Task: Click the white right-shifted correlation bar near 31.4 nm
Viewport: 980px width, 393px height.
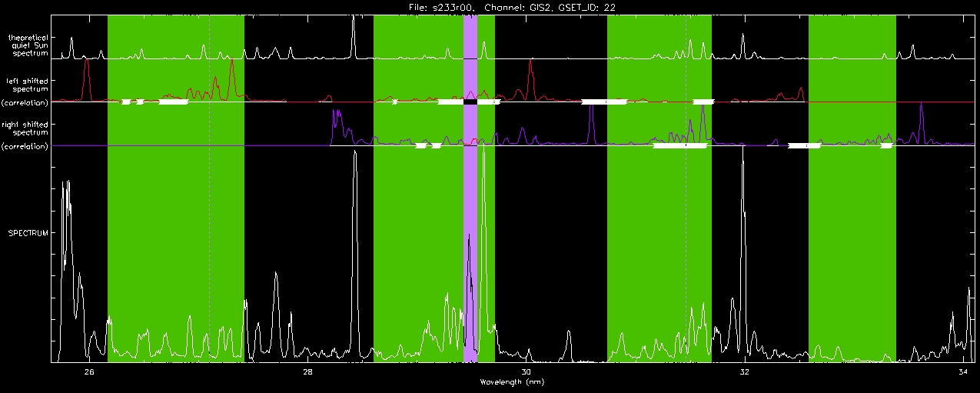Action: click(680, 145)
